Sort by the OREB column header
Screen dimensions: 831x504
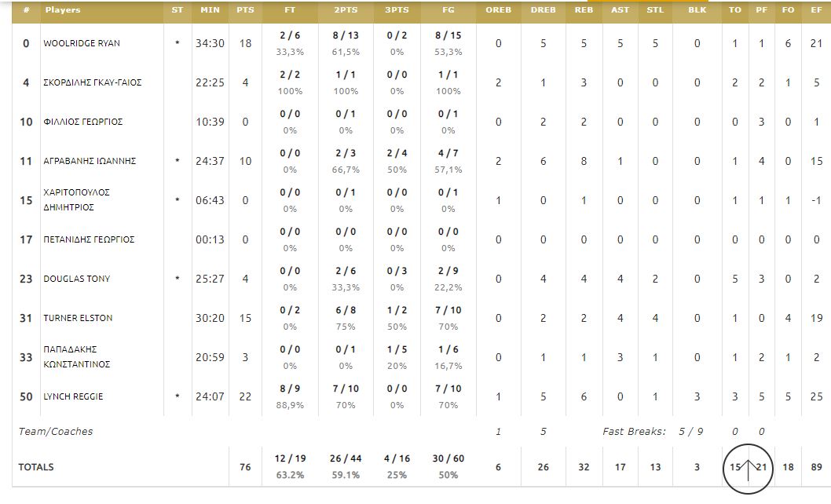(x=498, y=10)
